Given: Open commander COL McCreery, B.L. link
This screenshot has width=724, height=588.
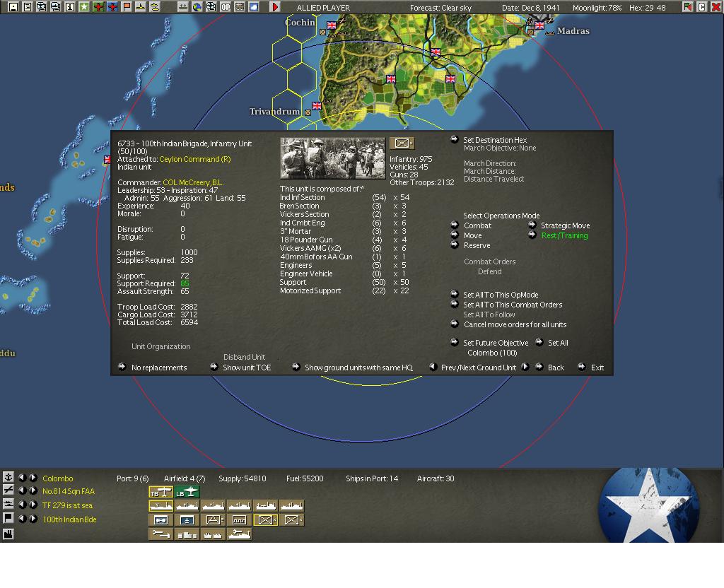Looking at the screenshot, I should pos(193,182).
